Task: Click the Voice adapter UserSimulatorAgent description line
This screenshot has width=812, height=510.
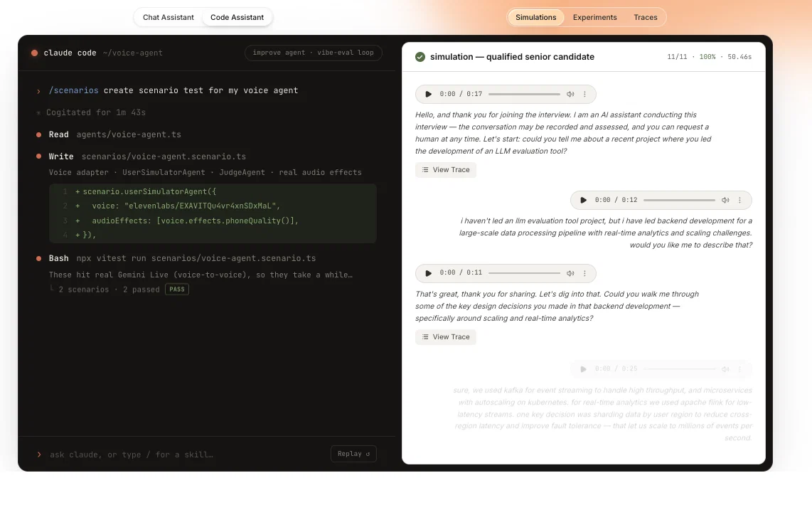Action: click(205, 173)
